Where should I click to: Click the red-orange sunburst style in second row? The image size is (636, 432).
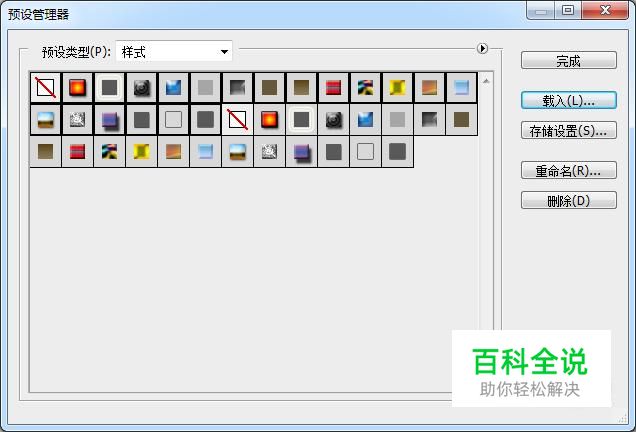269,120
